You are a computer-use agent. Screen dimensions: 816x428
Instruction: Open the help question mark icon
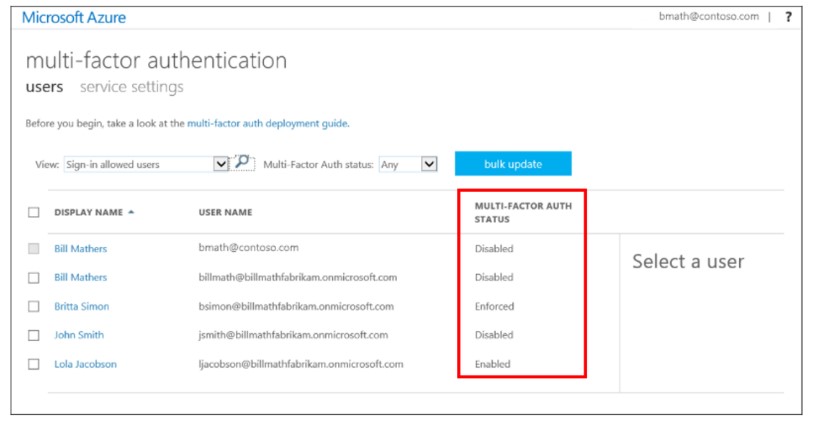788,17
